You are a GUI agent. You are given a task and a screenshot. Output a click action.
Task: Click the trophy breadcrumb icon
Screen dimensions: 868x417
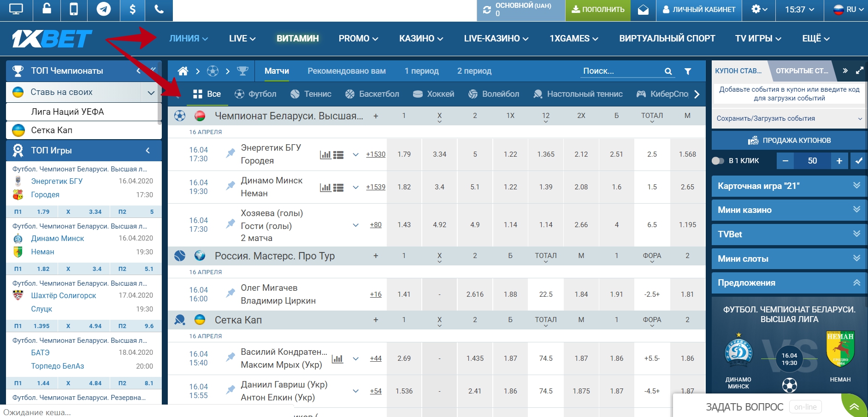[242, 71]
